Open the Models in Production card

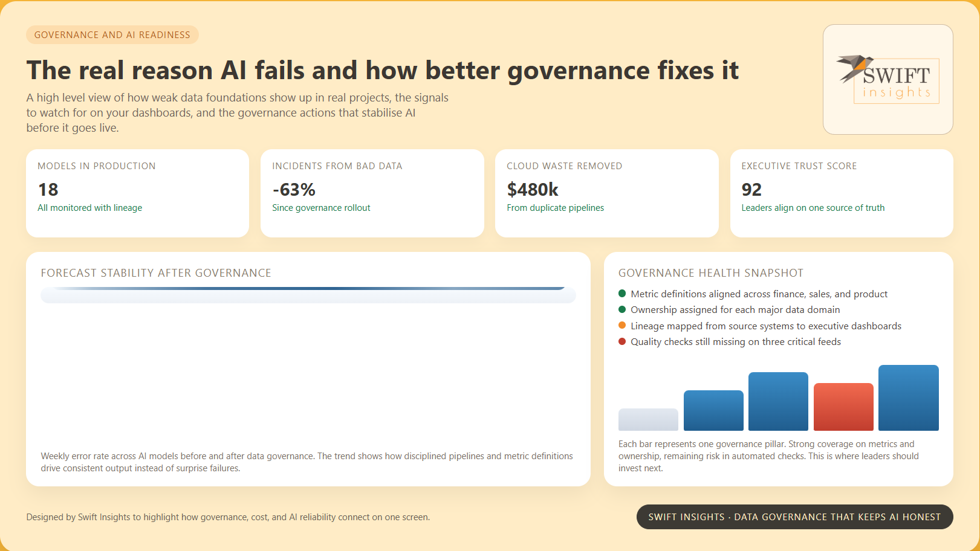pos(137,193)
